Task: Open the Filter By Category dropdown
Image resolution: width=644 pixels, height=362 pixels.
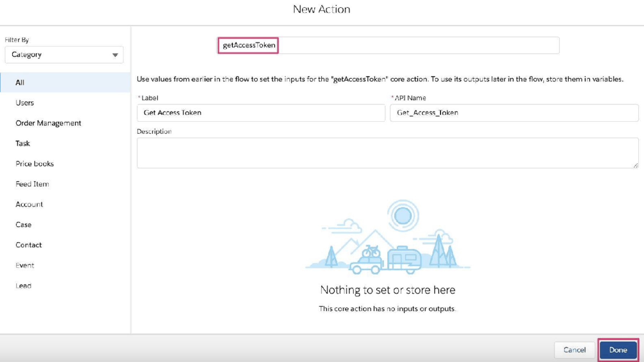Action: pyautogui.click(x=64, y=54)
